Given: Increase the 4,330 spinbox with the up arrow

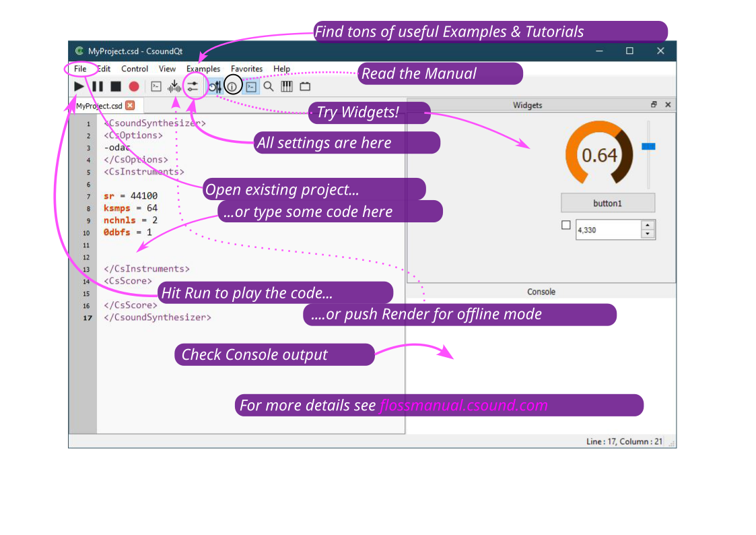Looking at the screenshot, I should click(648, 225).
